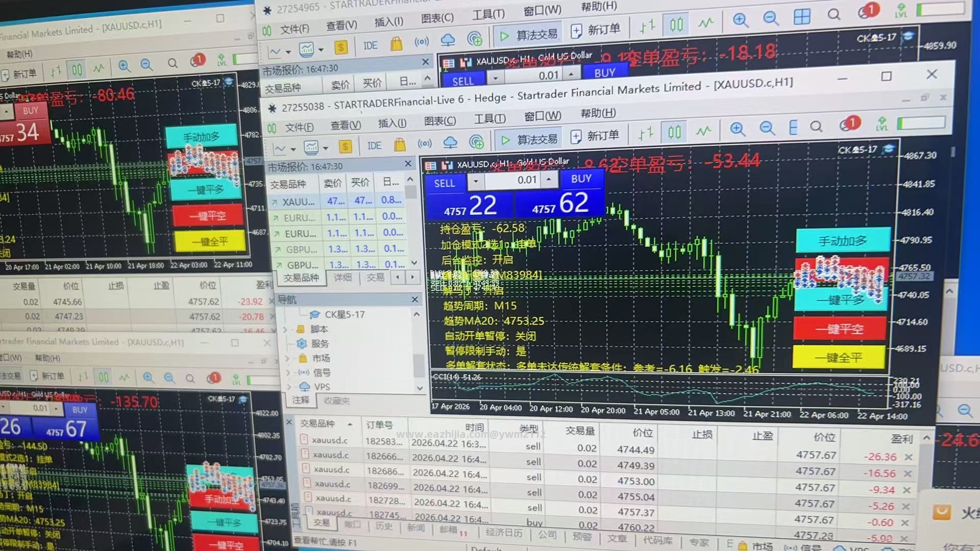Screen dimensions: 980x551
Task: Zoom in using back top window toolbar
Action: tap(740, 20)
